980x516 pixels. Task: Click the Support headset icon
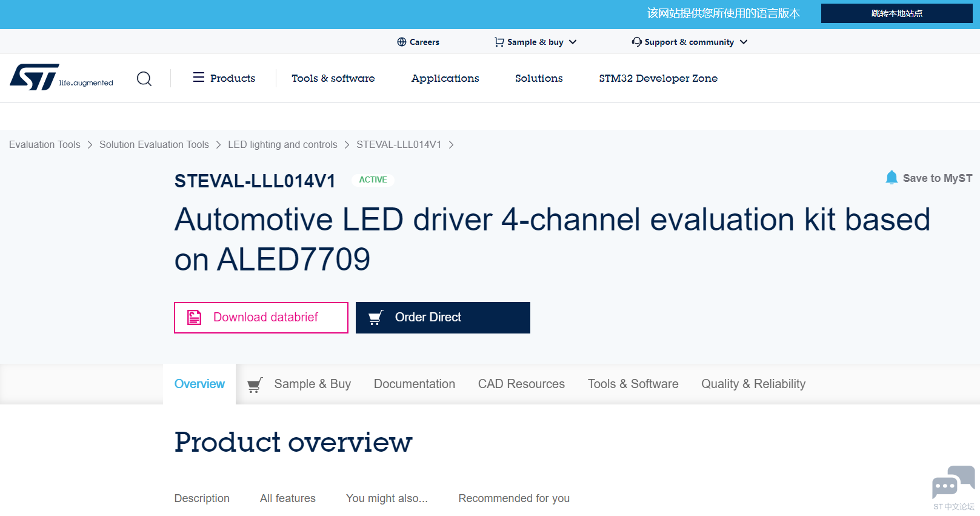point(637,41)
